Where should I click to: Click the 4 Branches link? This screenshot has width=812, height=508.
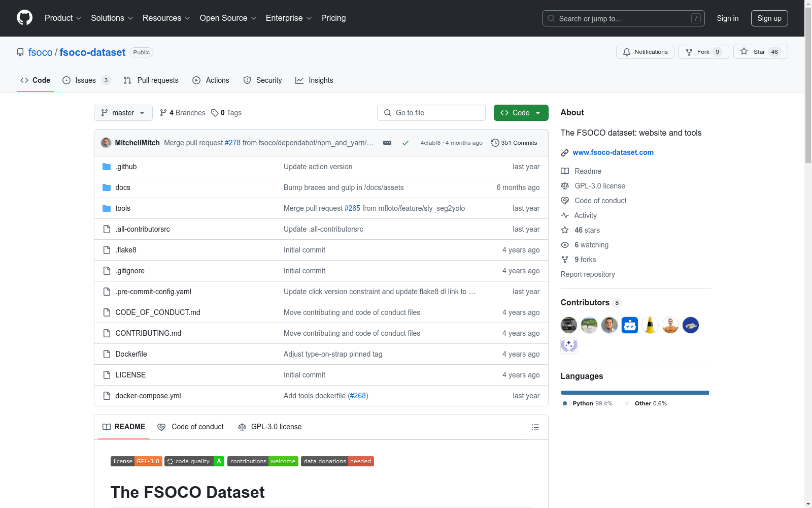tap(183, 113)
